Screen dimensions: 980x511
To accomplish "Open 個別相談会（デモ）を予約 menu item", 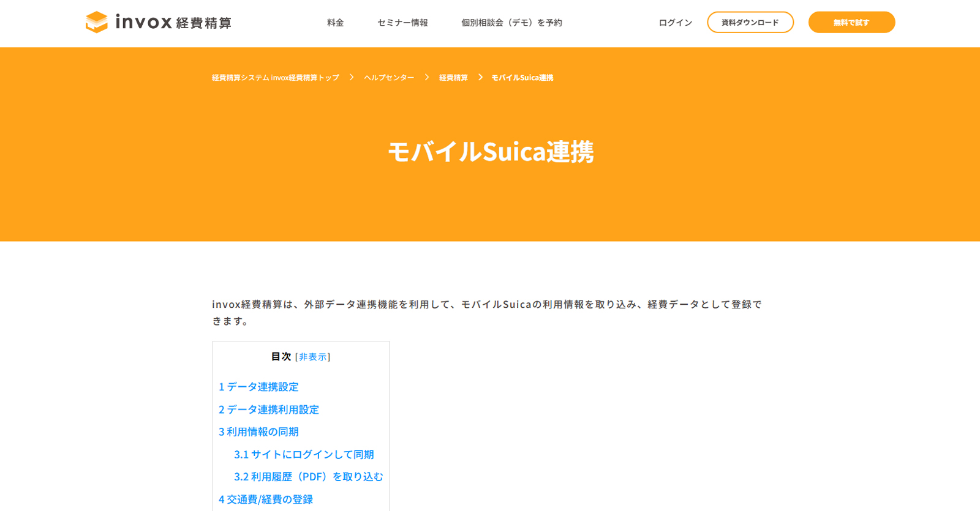I will (x=511, y=23).
